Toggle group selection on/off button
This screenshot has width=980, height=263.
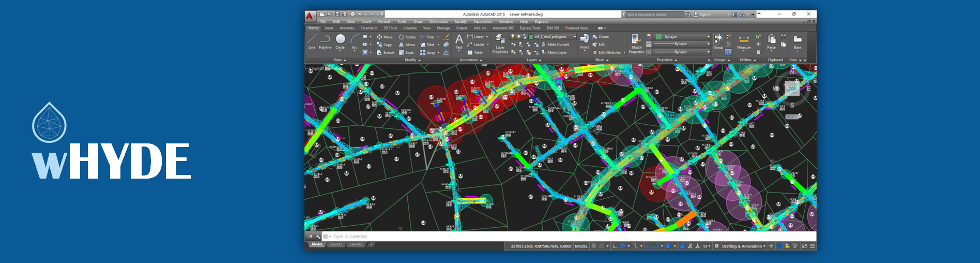728,52
